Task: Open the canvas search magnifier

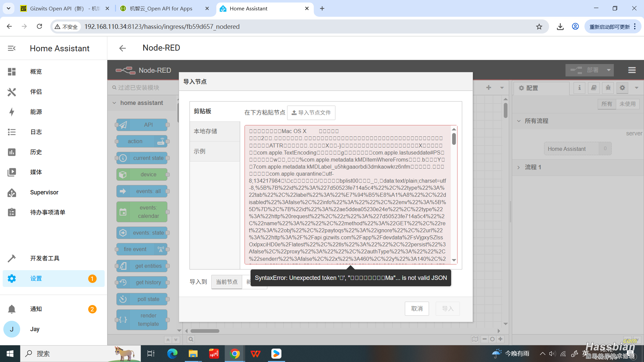Action: click(x=191, y=339)
